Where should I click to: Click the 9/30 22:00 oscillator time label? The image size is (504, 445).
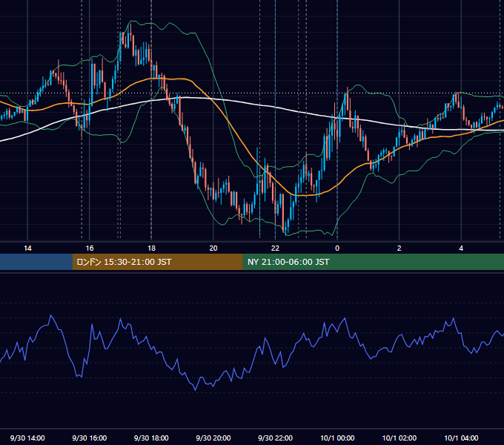point(276,438)
